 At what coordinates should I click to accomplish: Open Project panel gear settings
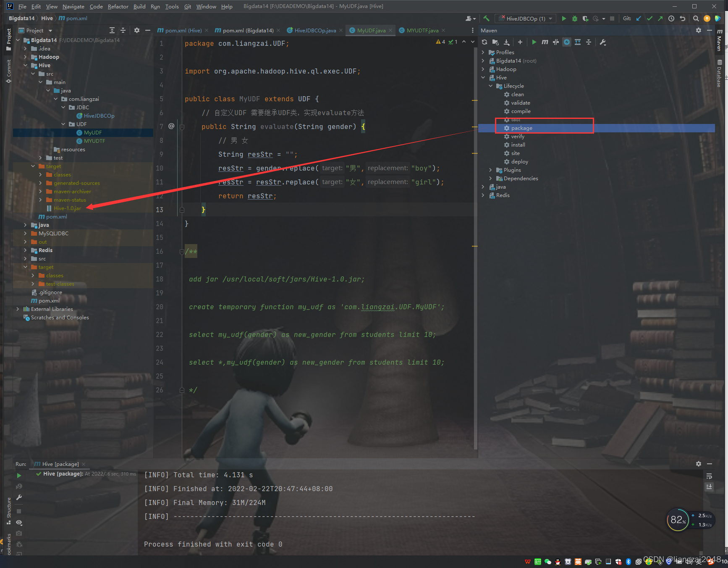coord(137,30)
